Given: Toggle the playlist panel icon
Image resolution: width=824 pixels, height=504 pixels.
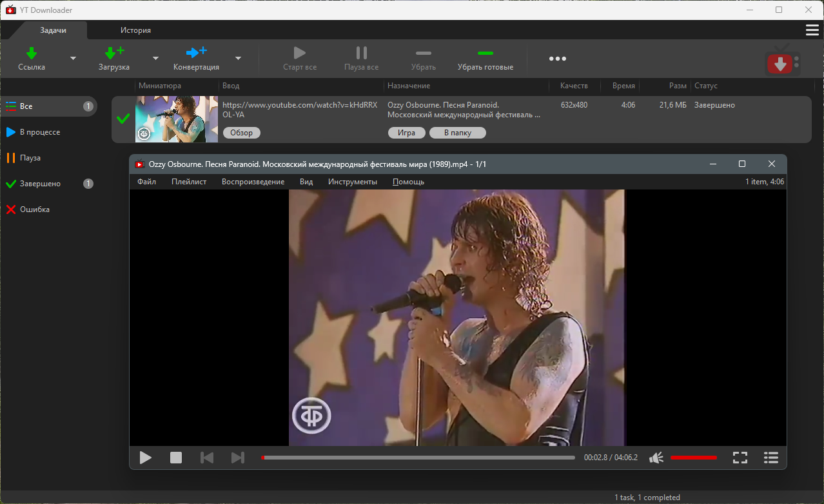Looking at the screenshot, I should (x=770, y=458).
